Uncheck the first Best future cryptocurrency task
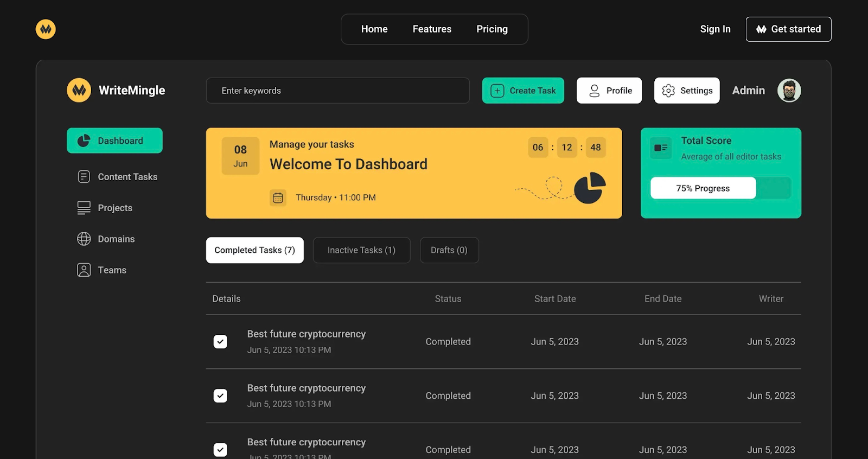 point(220,342)
